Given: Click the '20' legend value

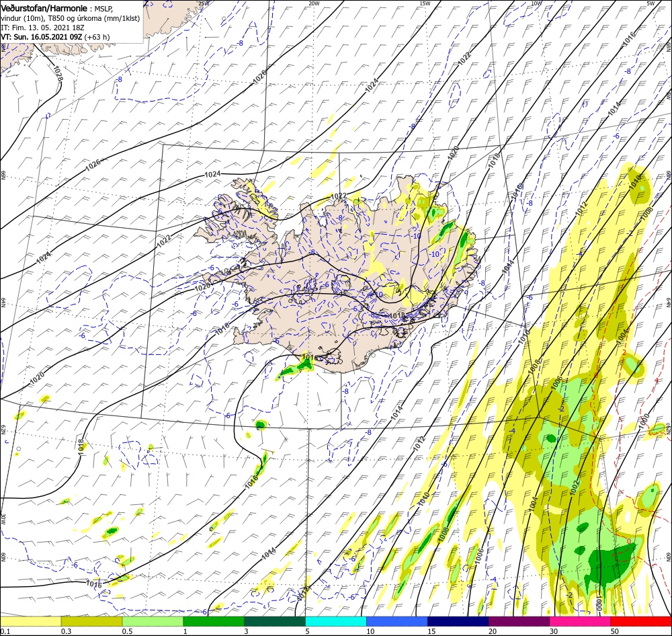Looking at the screenshot, I should click(493, 631).
